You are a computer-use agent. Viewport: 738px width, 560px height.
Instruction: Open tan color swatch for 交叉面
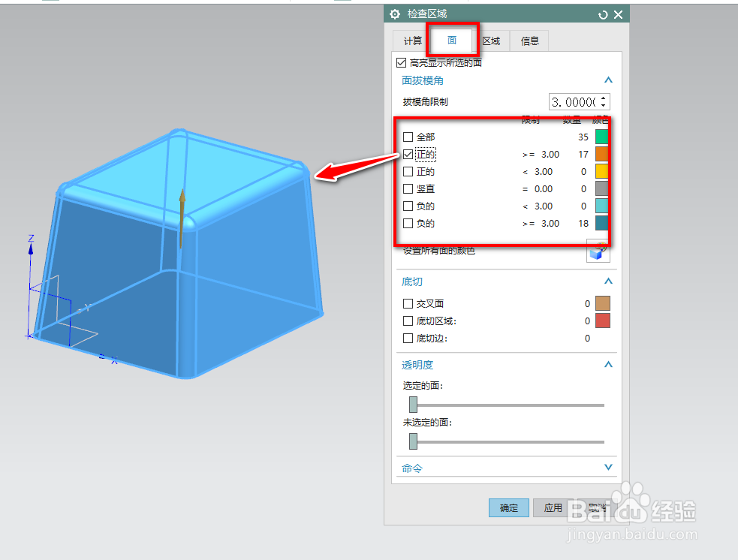point(603,303)
